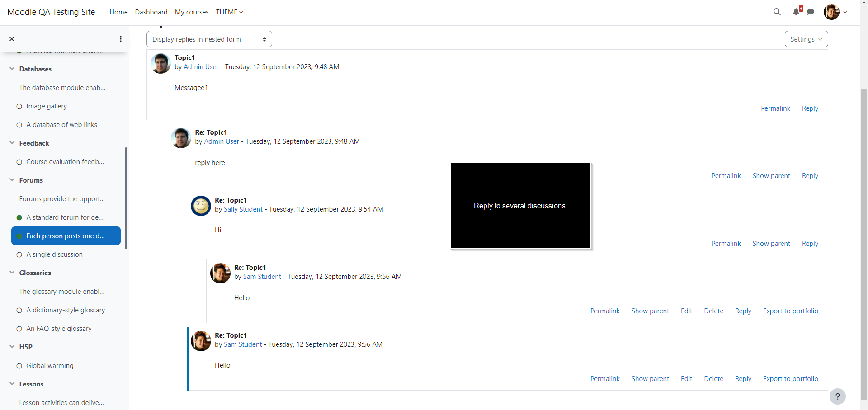The height and width of the screenshot is (410, 868).
Task: Click green completion dot for A standard forum
Action: click(x=19, y=217)
